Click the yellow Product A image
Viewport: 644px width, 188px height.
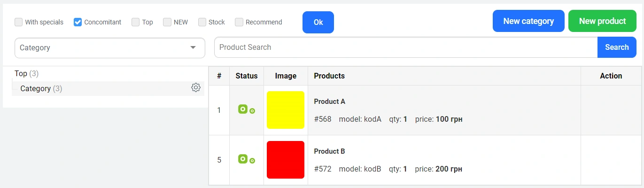[x=286, y=110]
